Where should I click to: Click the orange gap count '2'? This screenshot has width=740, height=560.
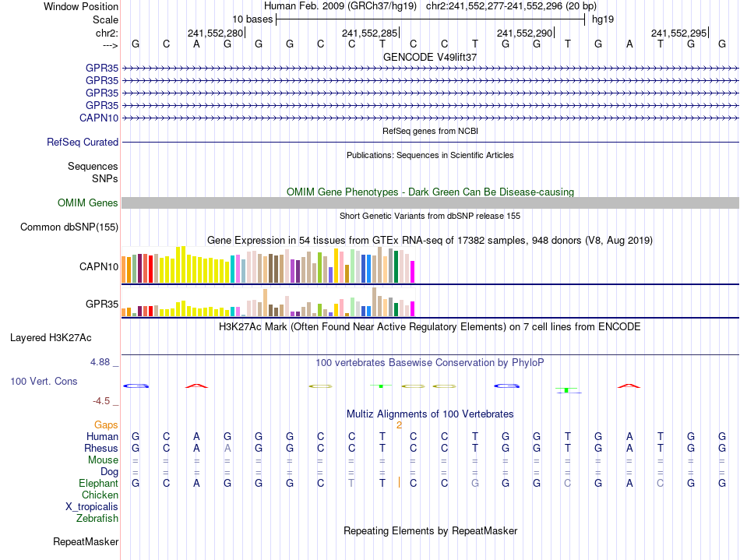point(399,425)
